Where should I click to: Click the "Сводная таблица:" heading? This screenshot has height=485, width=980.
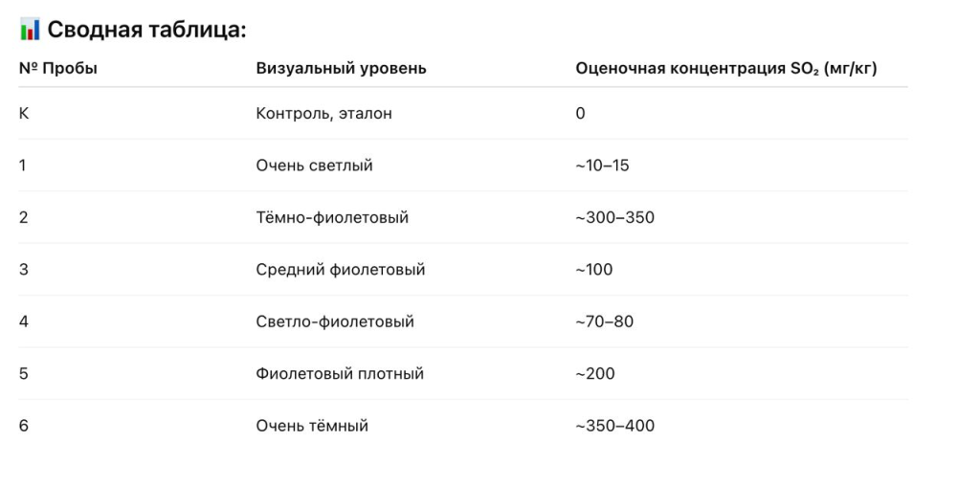pyautogui.click(x=146, y=30)
